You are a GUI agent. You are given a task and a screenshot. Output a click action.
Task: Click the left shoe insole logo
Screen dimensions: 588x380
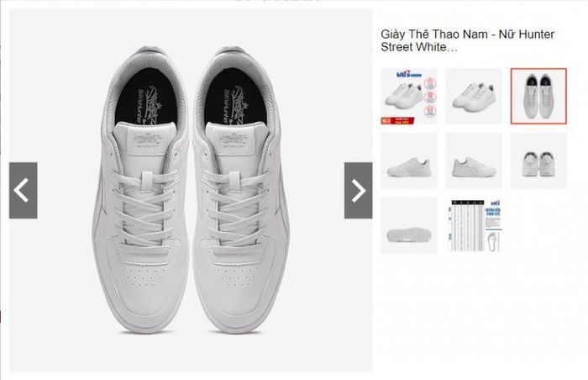(x=149, y=106)
